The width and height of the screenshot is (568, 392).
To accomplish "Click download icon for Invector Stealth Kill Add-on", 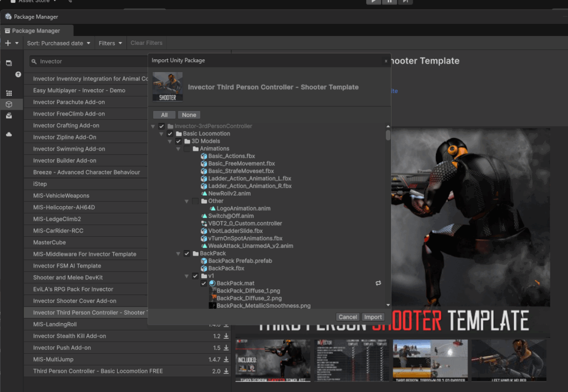I will [x=226, y=336].
